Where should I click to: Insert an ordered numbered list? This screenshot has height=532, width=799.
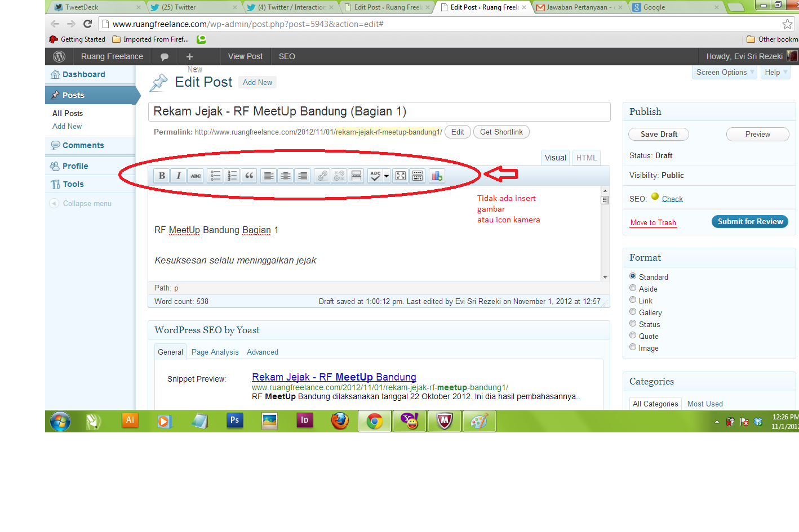click(x=232, y=176)
